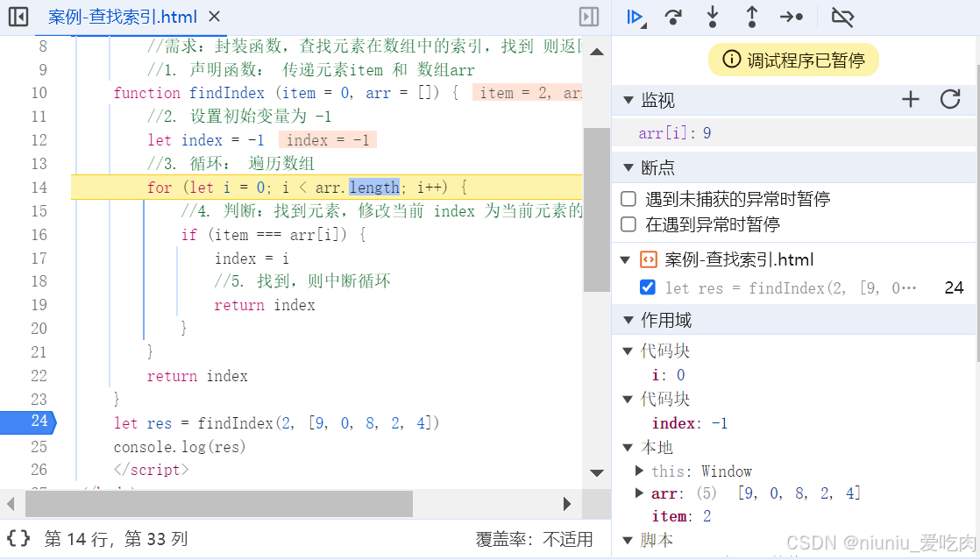Select the index: -1 scope variable
The image size is (980, 560).
[690, 424]
